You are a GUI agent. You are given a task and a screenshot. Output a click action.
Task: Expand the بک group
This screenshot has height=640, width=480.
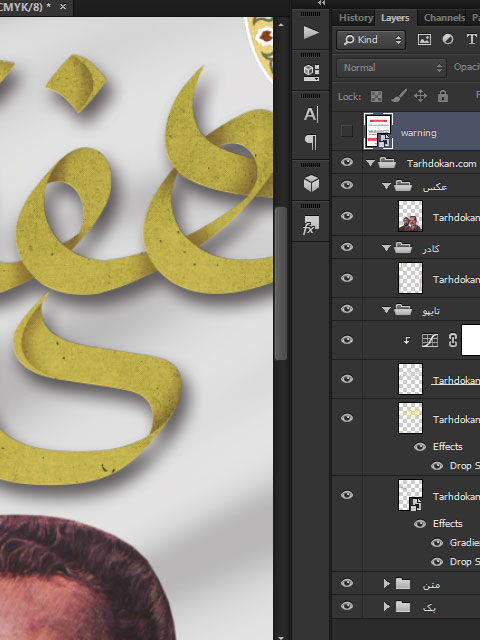click(387, 607)
